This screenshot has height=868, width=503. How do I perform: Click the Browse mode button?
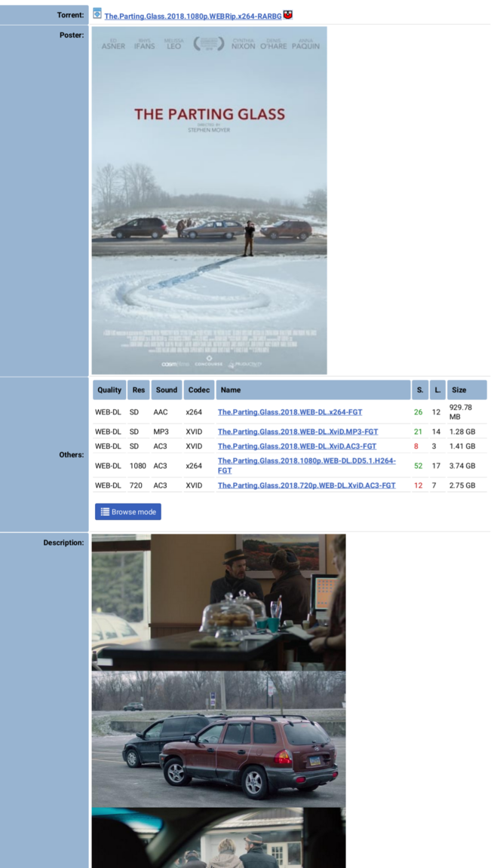point(128,512)
